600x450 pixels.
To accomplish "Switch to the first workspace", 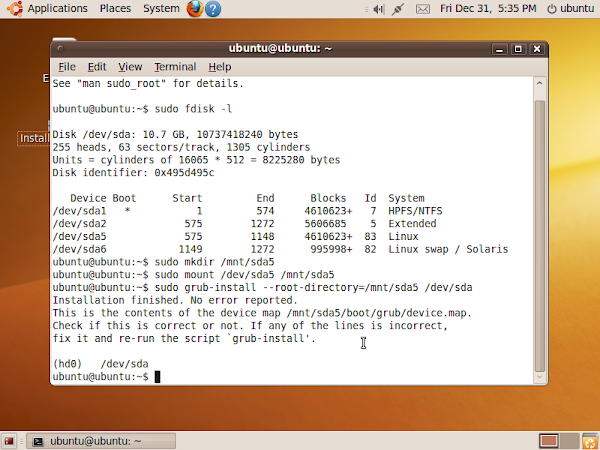I will (548, 441).
